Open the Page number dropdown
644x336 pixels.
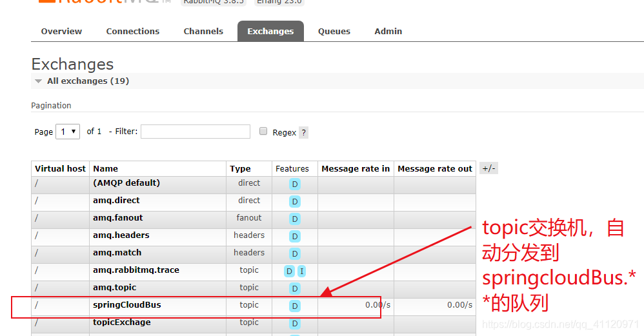tap(68, 132)
